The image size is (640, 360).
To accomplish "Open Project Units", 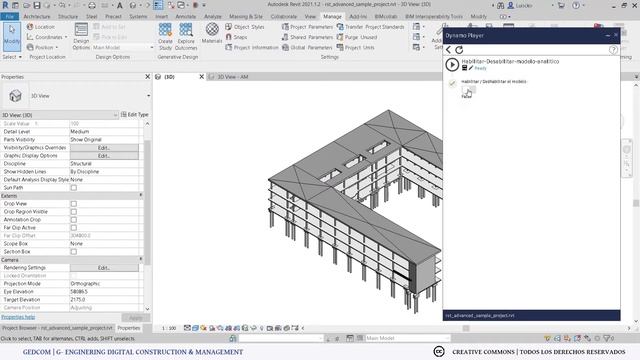I will coord(355,47).
